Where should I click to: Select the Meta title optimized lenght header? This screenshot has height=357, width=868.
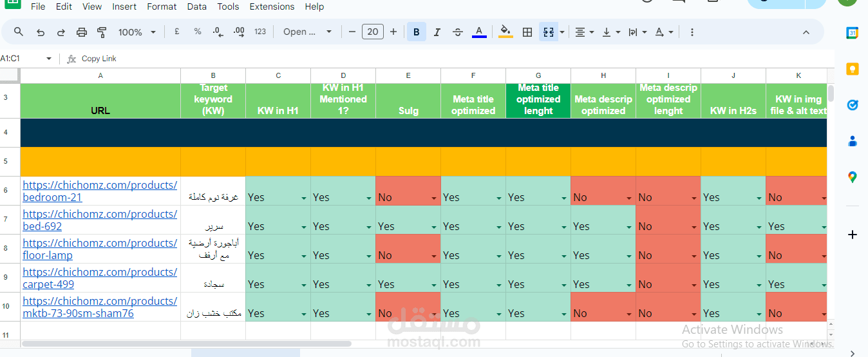(538, 101)
